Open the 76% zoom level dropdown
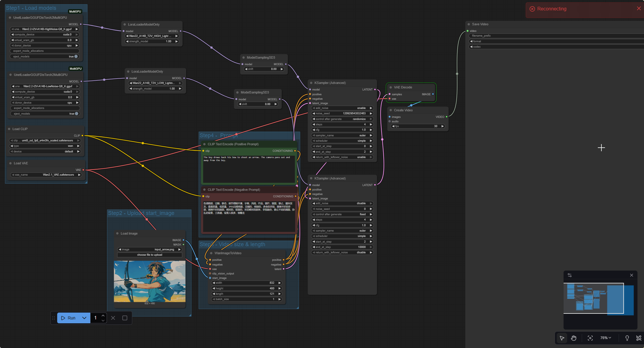This screenshot has height=348, width=644. point(606,338)
